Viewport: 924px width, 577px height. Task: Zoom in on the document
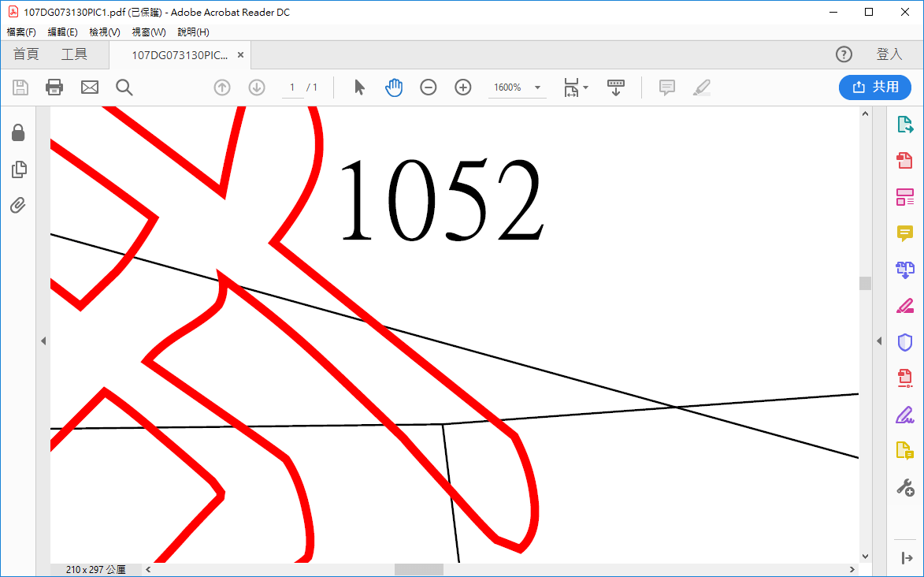tap(462, 87)
